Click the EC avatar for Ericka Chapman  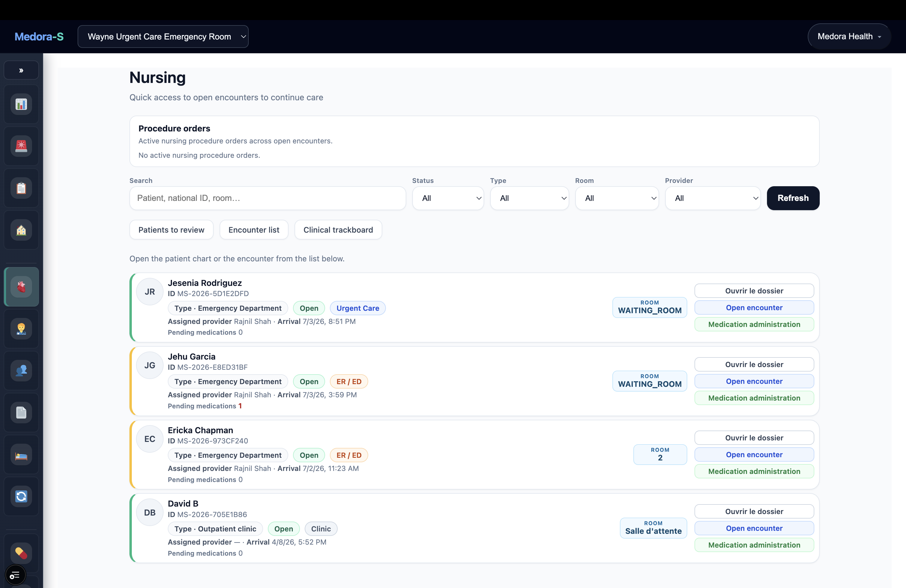tap(150, 439)
